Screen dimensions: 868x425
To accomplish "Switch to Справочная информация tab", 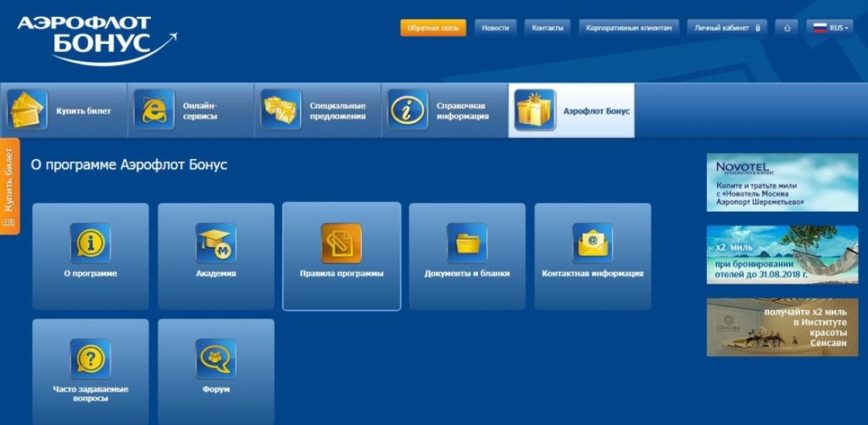I will pos(445,110).
